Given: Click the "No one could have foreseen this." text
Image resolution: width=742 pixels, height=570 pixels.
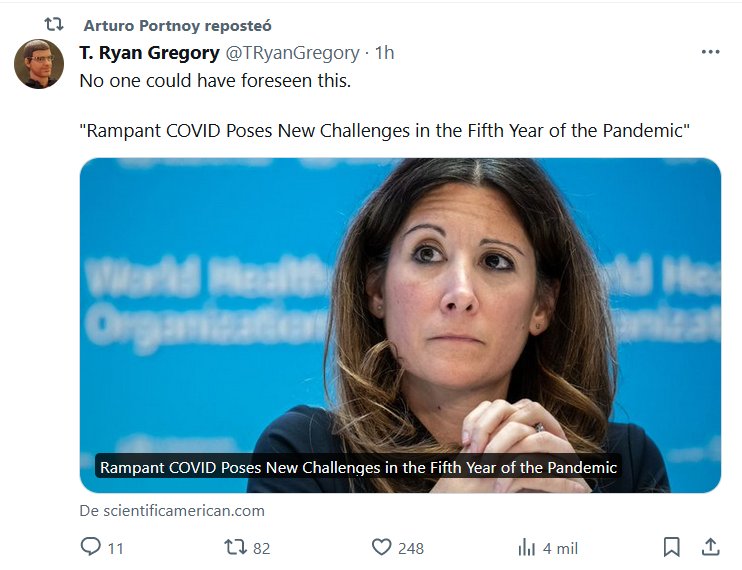Looking at the screenshot, I should (x=215, y=80).
